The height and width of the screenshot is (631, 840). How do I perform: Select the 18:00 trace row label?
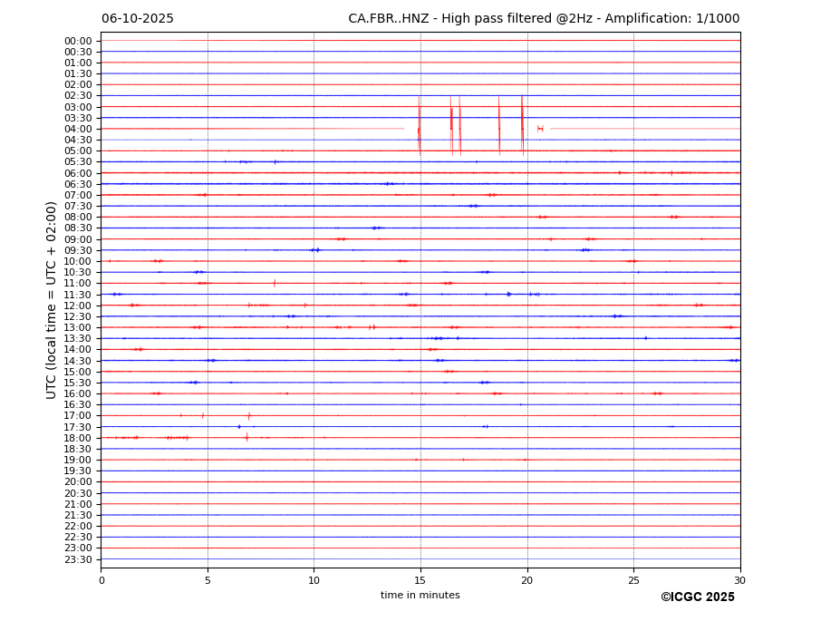click(78, 438)
